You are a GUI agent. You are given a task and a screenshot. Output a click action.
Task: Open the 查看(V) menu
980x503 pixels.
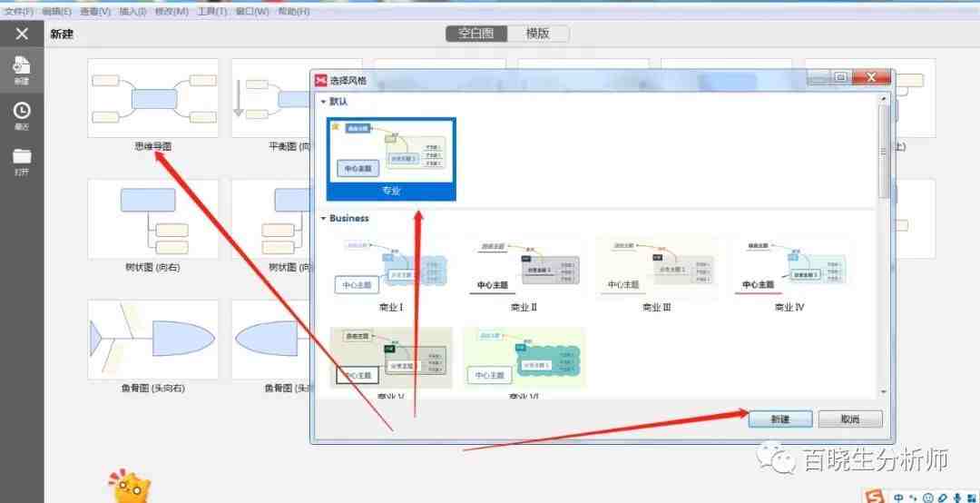[95, 11]
